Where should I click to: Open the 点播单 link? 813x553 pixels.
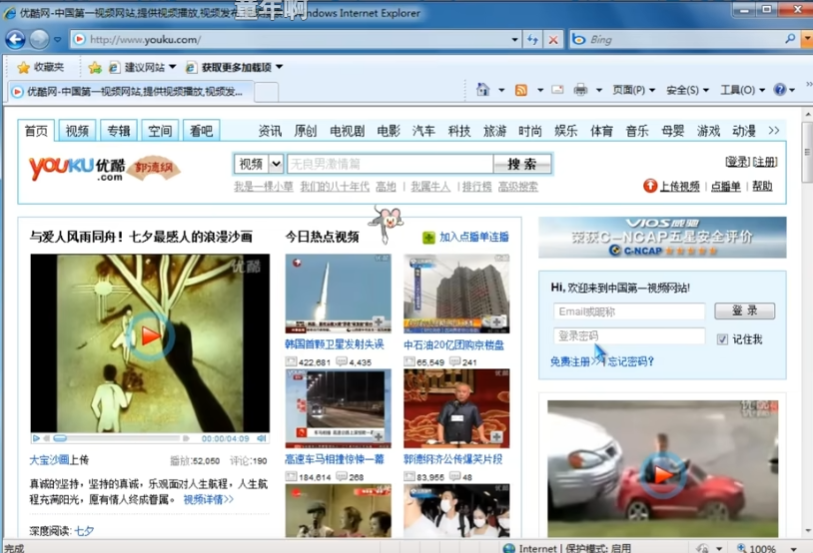click(x=725, y=186)
